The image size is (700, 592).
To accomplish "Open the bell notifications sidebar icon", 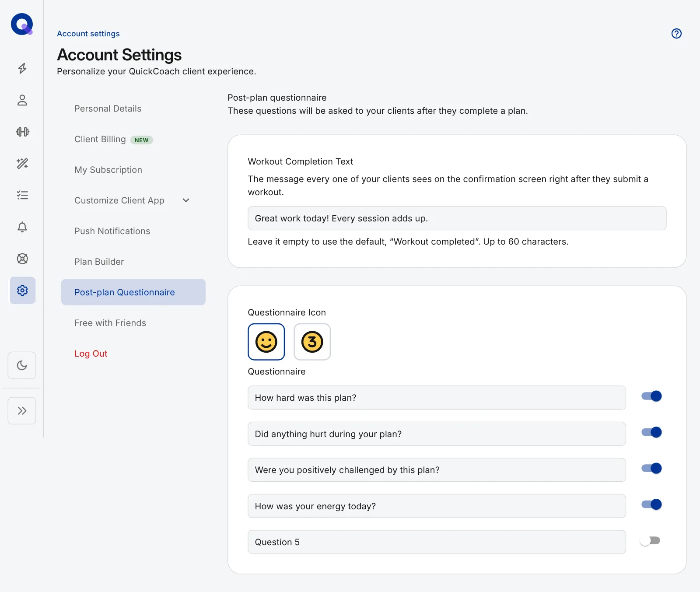I will click(x=22, y=227).
